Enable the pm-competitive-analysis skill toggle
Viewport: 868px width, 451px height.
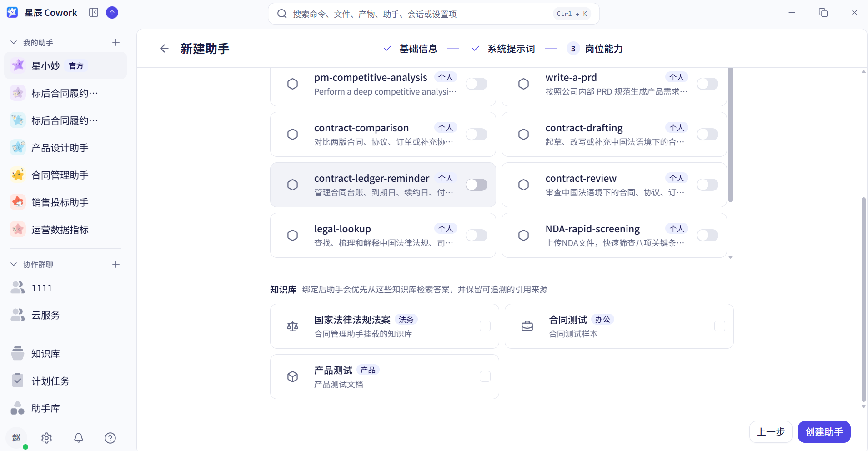[x=477, y=84]
